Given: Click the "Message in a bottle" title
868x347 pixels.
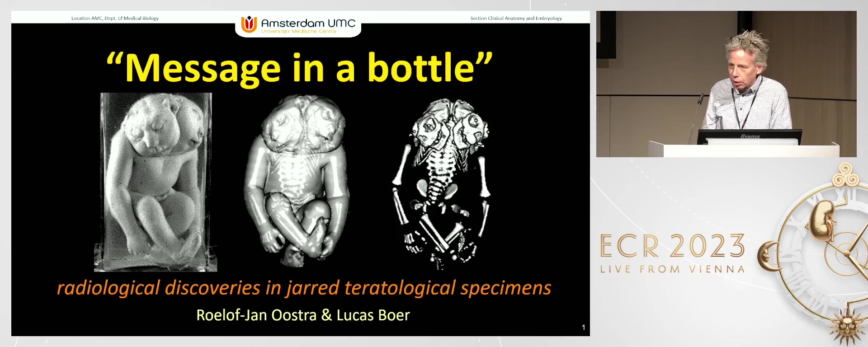Looking at the screenshot, I should click(300, 68).
